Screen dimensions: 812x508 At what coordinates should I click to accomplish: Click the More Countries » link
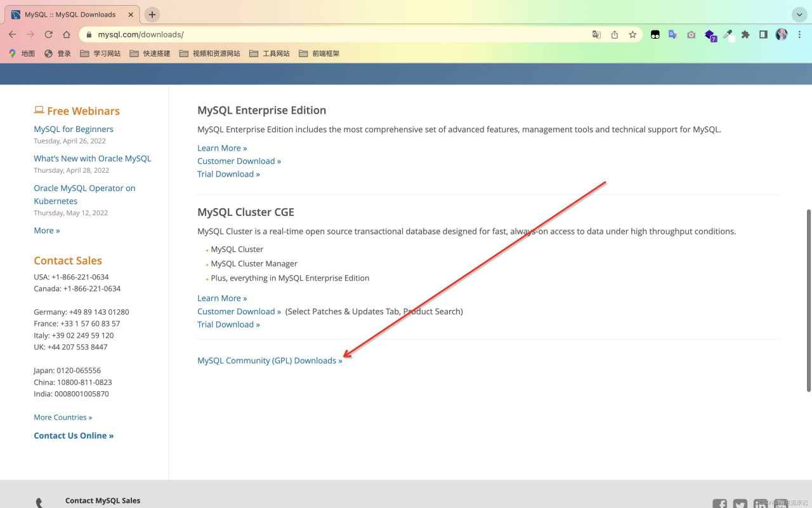63,417
